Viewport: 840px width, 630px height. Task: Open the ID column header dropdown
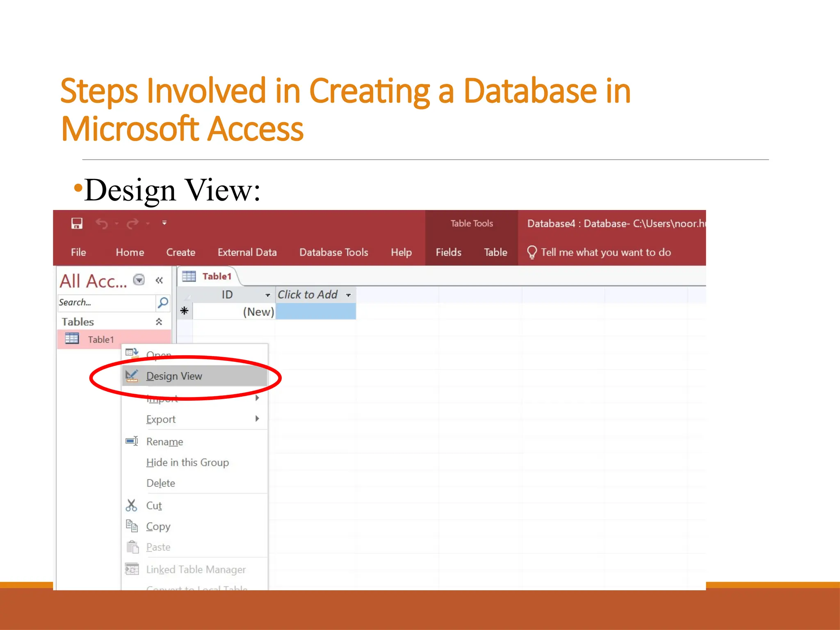[x=267, y=295]
